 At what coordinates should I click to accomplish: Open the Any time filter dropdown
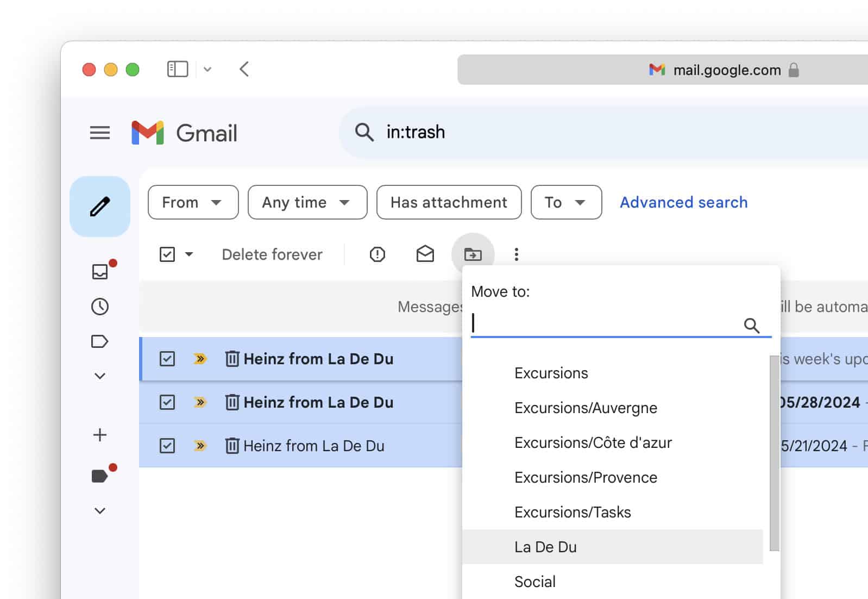tap(307, 202)
